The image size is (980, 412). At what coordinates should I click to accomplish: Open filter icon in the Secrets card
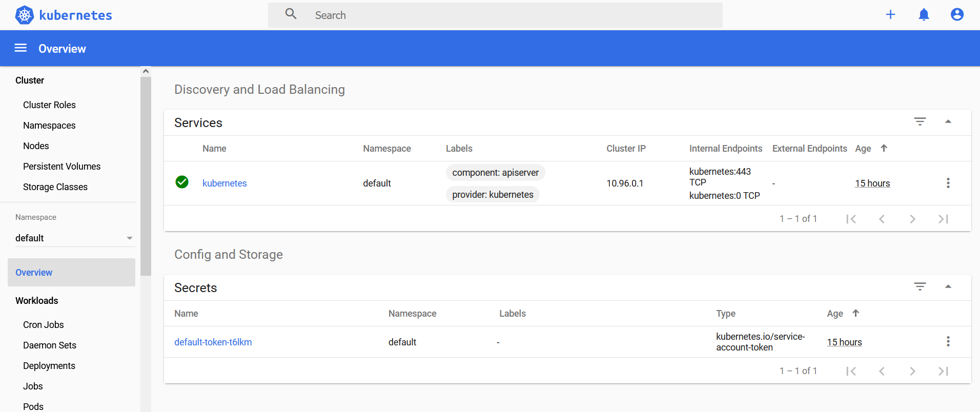pos(920,286)
